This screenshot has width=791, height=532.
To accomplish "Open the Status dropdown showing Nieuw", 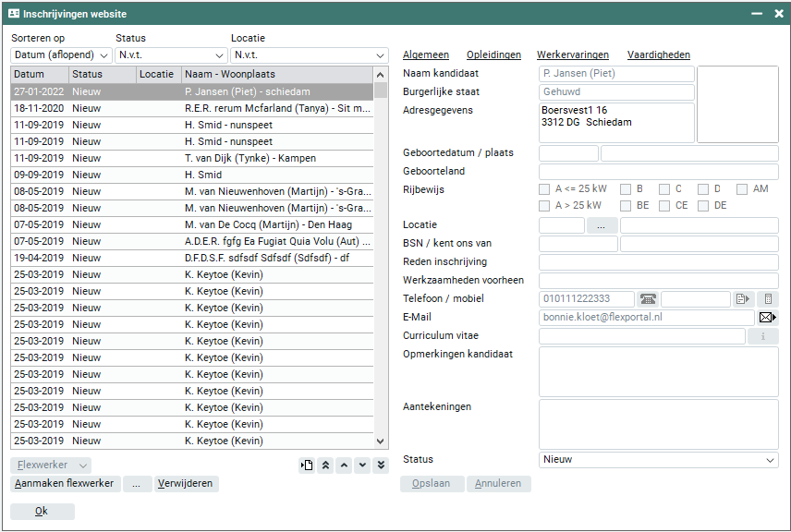I will [x=658, y=460].
